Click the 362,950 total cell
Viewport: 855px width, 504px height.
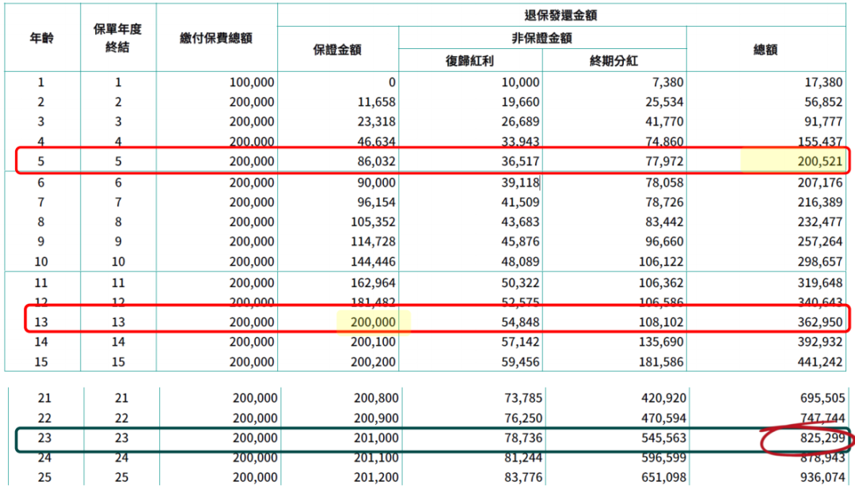click(x=819, y=322)
